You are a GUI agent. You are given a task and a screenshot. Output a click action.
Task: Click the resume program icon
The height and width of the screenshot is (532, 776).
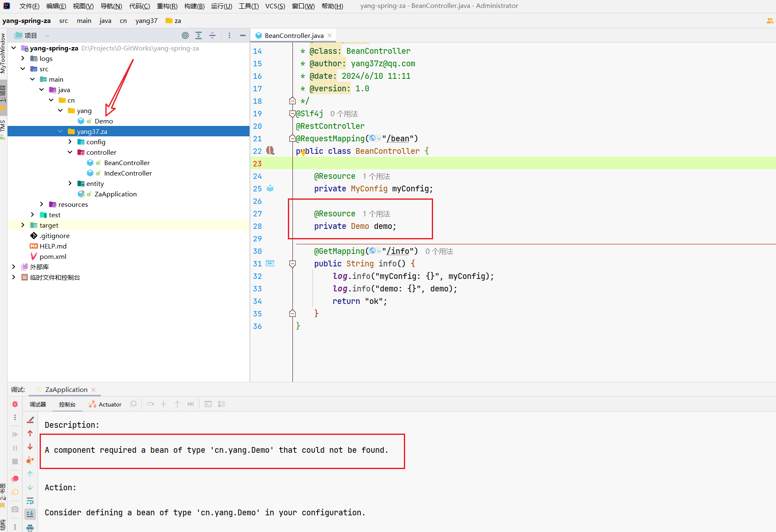(15, 434)
